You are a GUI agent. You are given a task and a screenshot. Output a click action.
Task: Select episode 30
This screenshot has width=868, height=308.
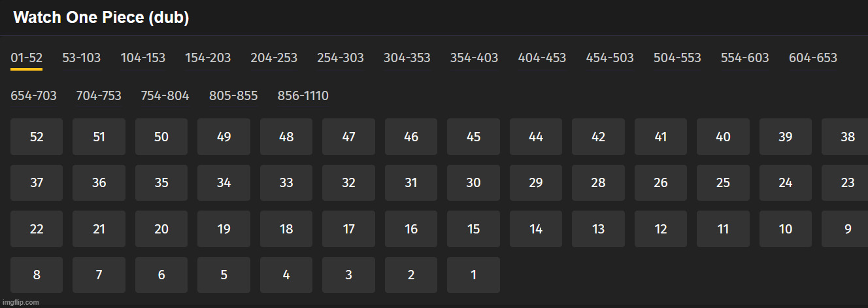pyautogui.click(x=473, y=182)
